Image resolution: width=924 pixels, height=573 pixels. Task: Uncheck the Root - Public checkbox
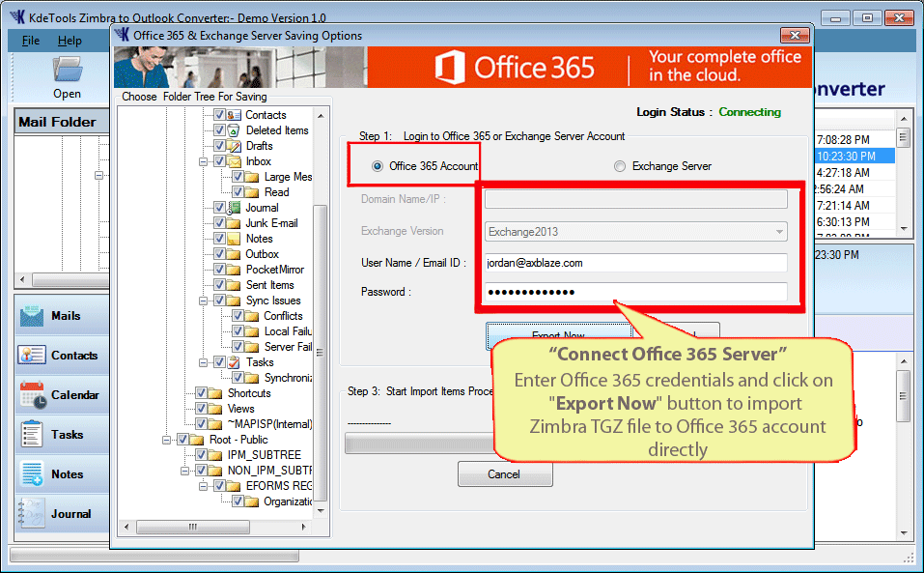[x=182, y=440]
